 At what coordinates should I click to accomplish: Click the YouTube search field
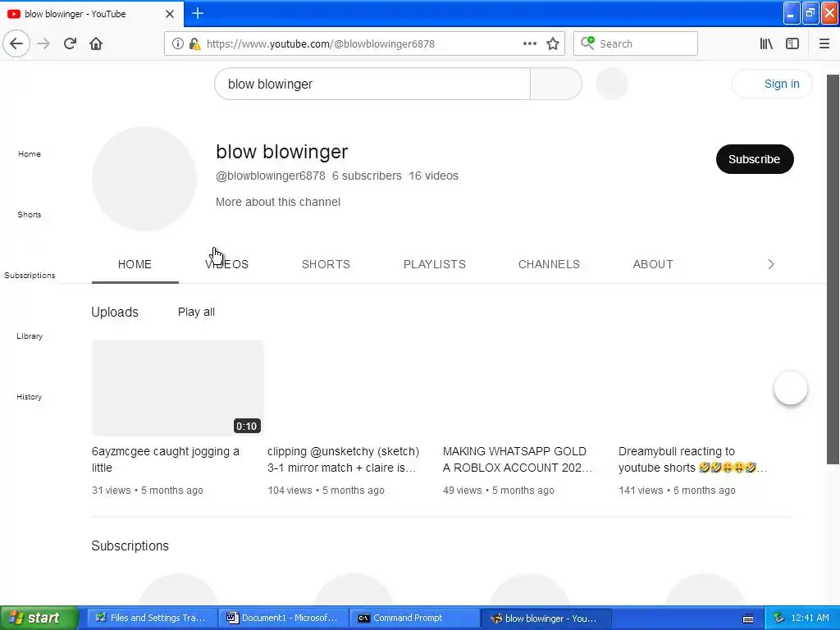(372, 84)
